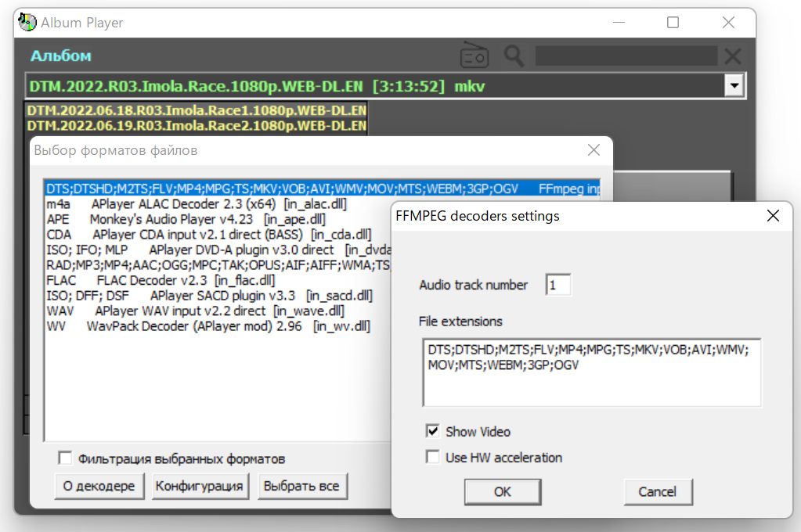Click the magnifier search icon
801x532 pixels.
coord(514,56)
